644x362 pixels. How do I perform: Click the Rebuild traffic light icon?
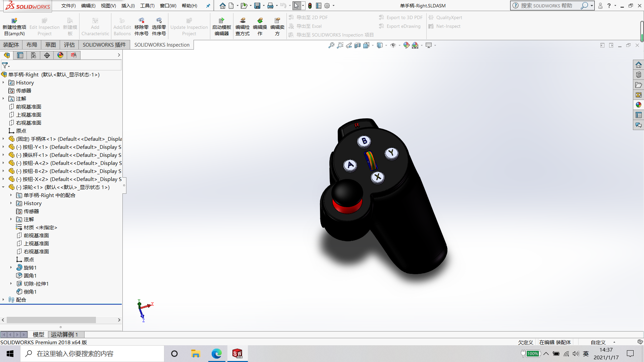coord(310,6)
